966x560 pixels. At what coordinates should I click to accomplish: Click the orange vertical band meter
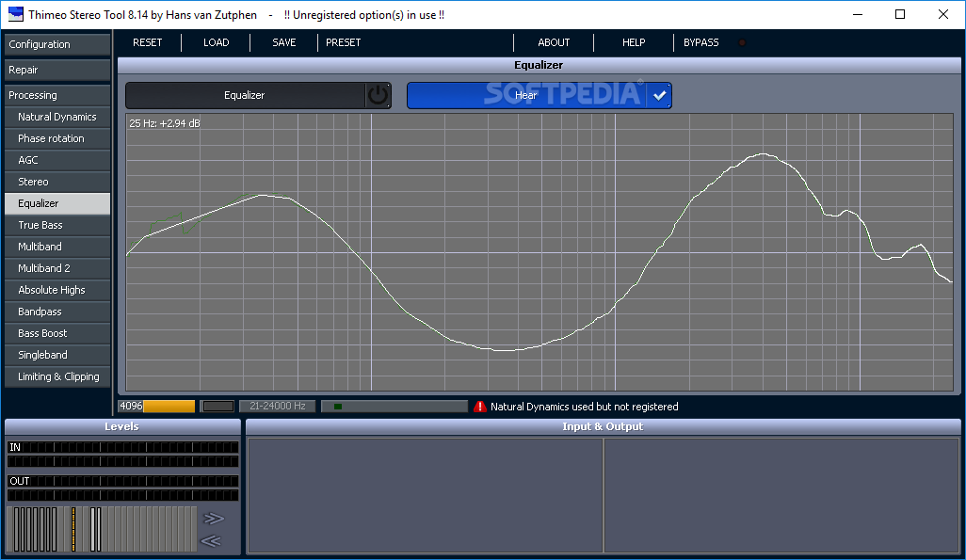73,529
